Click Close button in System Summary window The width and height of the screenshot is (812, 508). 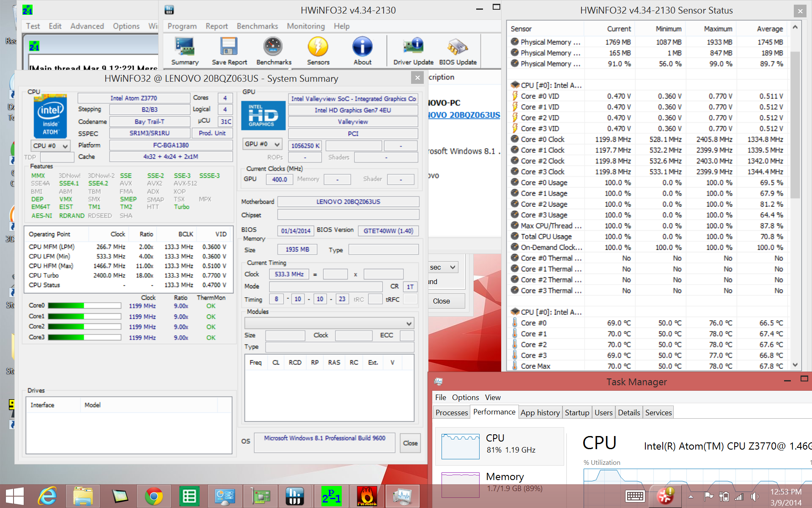[410, 443]
